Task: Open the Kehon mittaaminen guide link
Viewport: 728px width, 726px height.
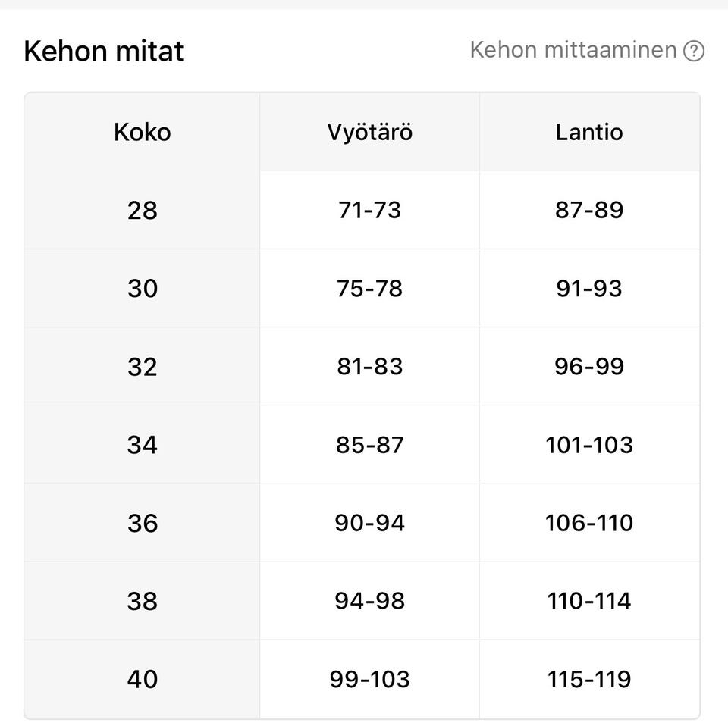Action: (x=573, y=50)
